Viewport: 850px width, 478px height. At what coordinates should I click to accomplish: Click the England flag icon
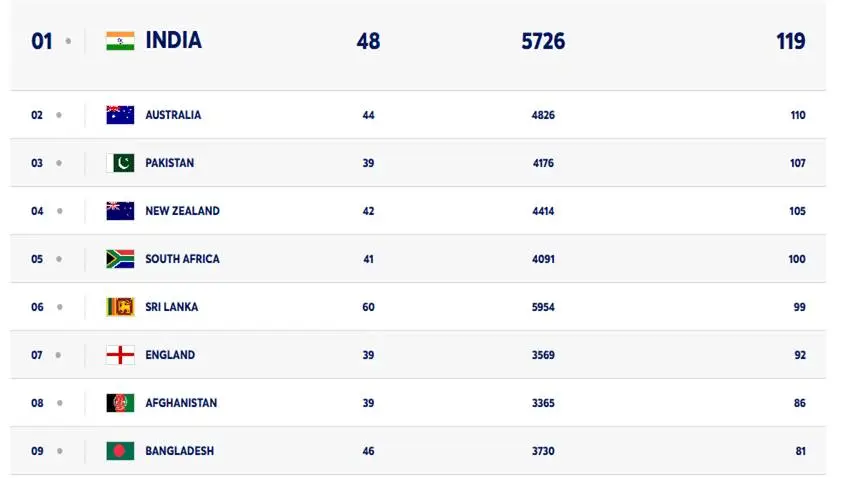[x=120, y=355]
